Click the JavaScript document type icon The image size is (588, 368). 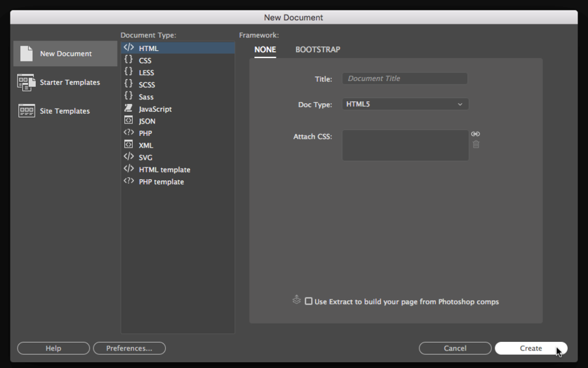point(129,109)
